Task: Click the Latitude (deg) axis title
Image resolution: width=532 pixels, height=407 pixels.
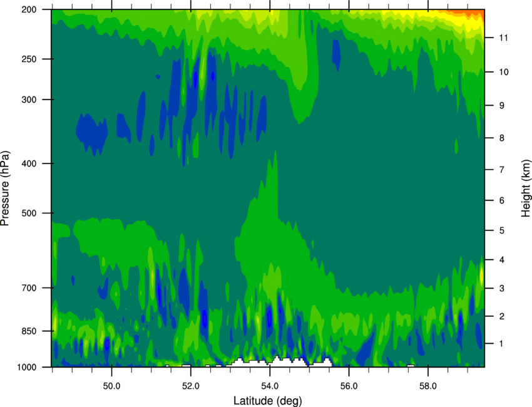Action: coord(268,401)
